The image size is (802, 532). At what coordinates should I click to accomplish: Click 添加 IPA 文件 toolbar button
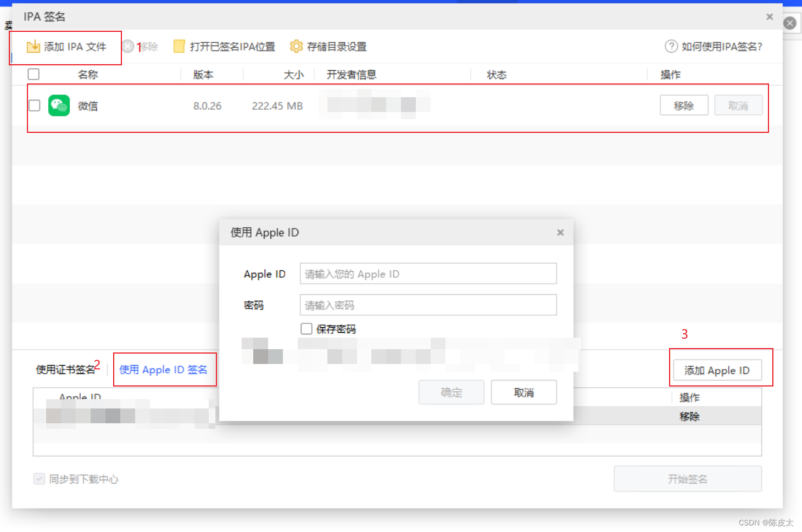[66, 47]
